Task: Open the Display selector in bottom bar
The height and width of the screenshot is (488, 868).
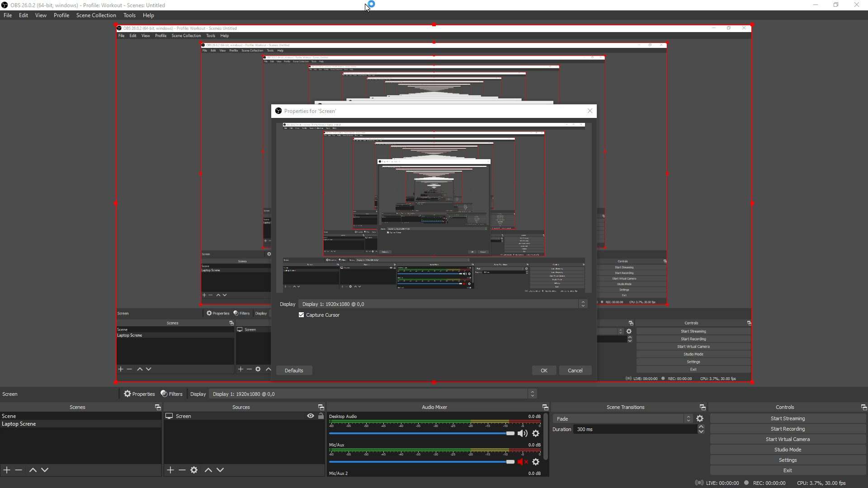Action: tap(533, 394)
